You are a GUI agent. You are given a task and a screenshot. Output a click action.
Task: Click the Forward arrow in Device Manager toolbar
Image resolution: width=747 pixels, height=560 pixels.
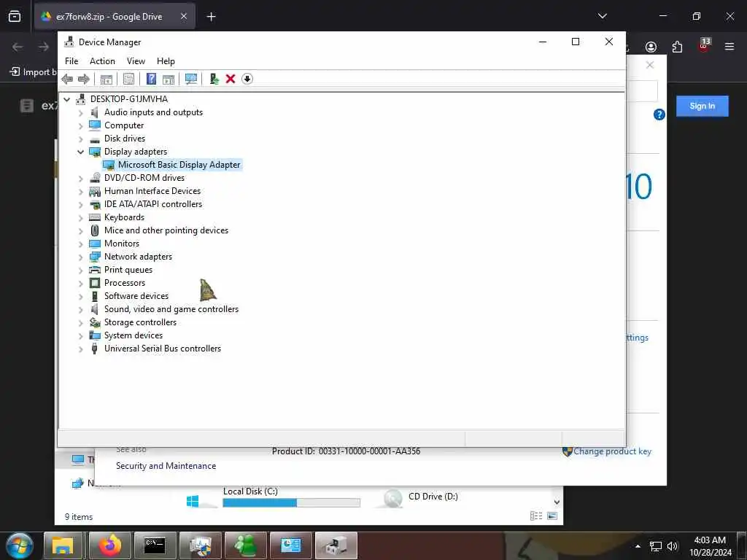[83, 79]
